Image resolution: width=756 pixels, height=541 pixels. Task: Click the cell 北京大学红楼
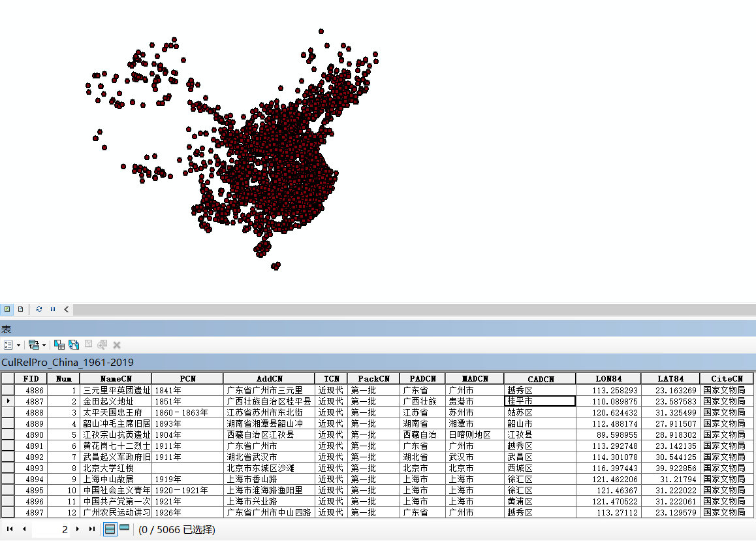point(116,468)
